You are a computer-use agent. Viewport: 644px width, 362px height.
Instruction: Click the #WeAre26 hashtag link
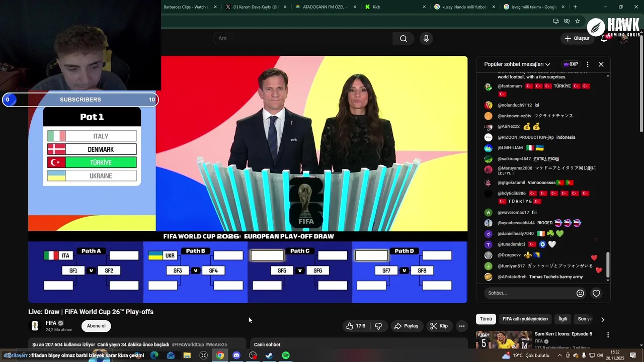click(216, 345)
